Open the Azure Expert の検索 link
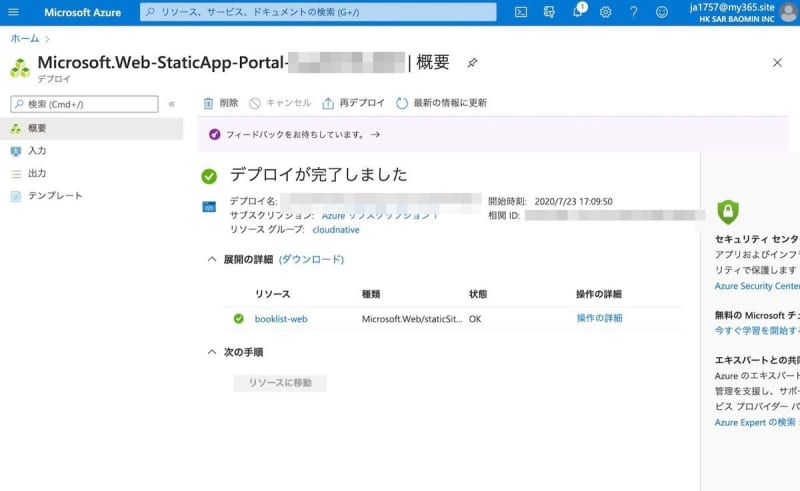 tap(757, 422)
